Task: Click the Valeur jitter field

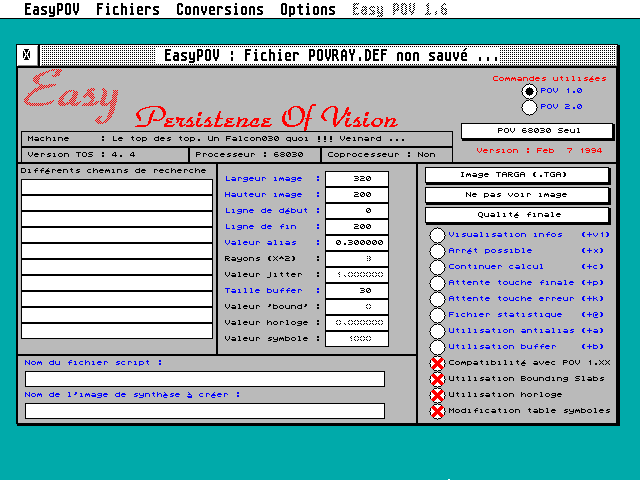Action: pyautogui.click(x=357, y=275)
